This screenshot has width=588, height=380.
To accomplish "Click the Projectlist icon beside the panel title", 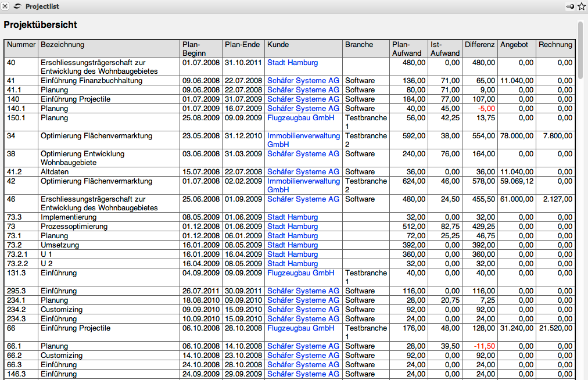I will pyautogui.click(x=17, y=6).
